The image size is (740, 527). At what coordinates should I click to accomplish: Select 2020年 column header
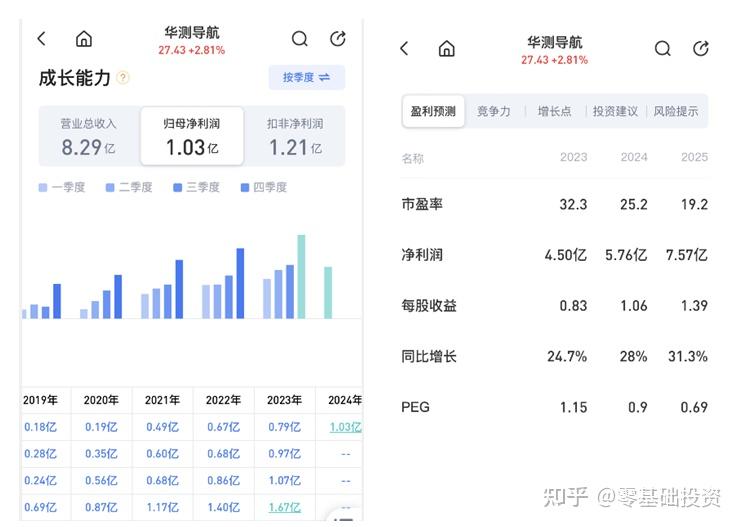[101, 400]
